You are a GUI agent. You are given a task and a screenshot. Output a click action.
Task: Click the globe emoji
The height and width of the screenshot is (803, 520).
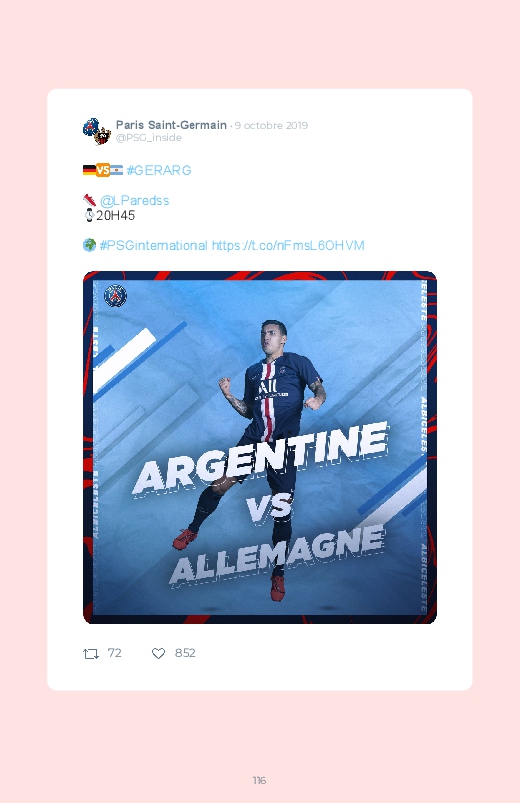pyautogui.click(x=89, y=245)
